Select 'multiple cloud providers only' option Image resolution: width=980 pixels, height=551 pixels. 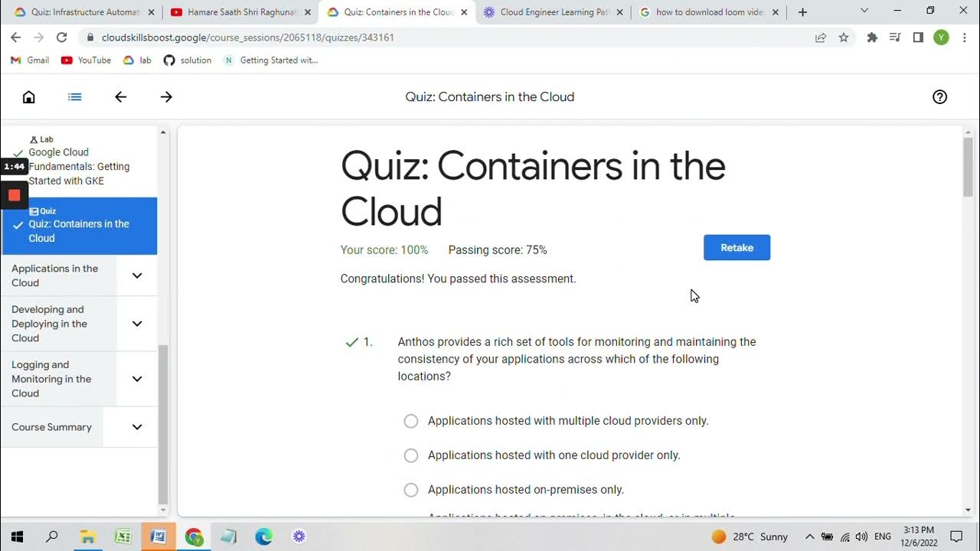[411, 421]
